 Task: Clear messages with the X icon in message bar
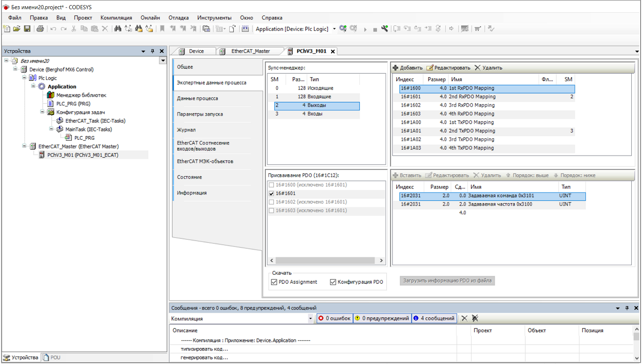(465, 318)
